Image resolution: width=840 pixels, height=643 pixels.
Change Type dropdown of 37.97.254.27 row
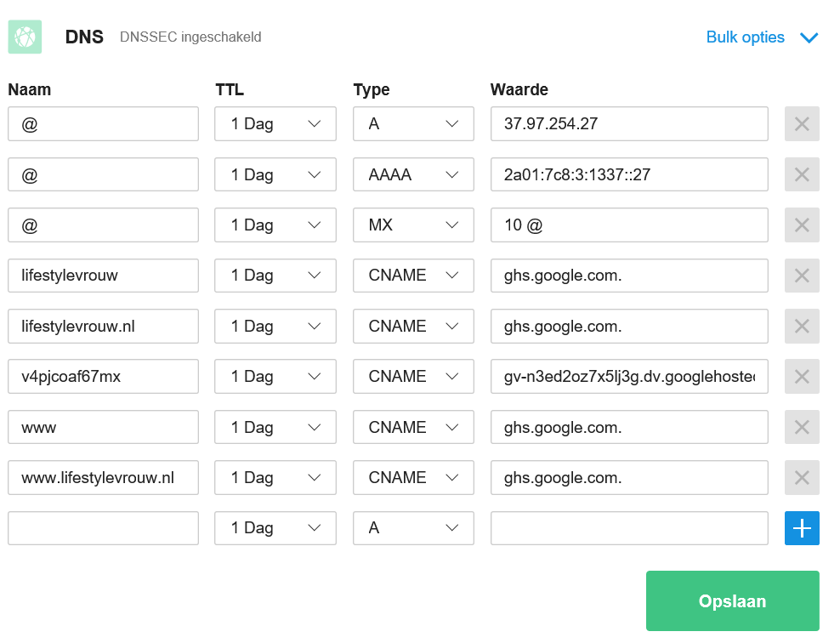[x=413, y=124]
